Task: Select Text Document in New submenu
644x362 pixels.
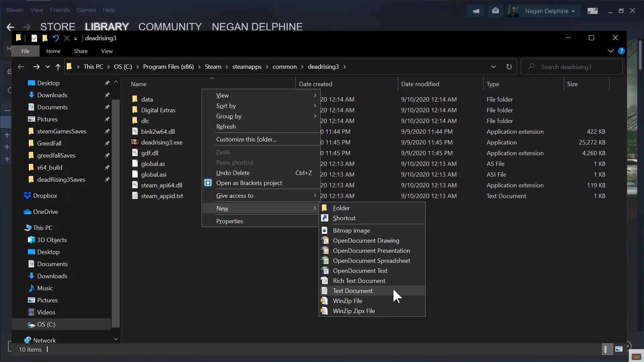Action: pyautogui.click(x=353, y=291)
